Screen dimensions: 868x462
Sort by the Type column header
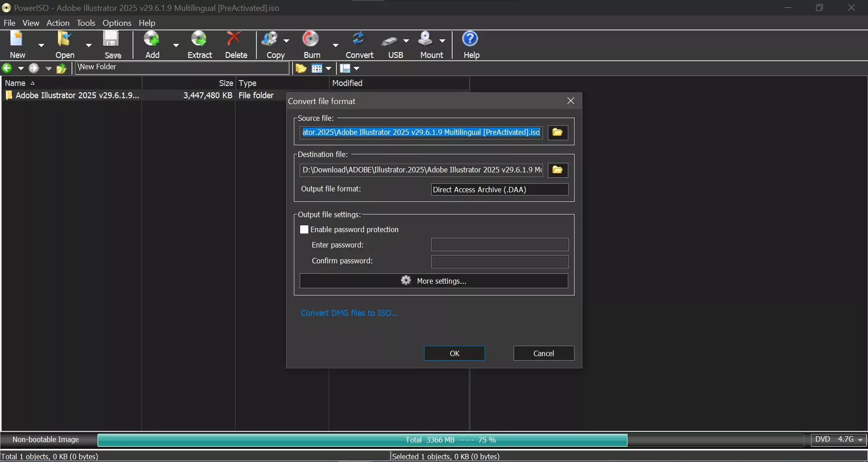(283, 83)
